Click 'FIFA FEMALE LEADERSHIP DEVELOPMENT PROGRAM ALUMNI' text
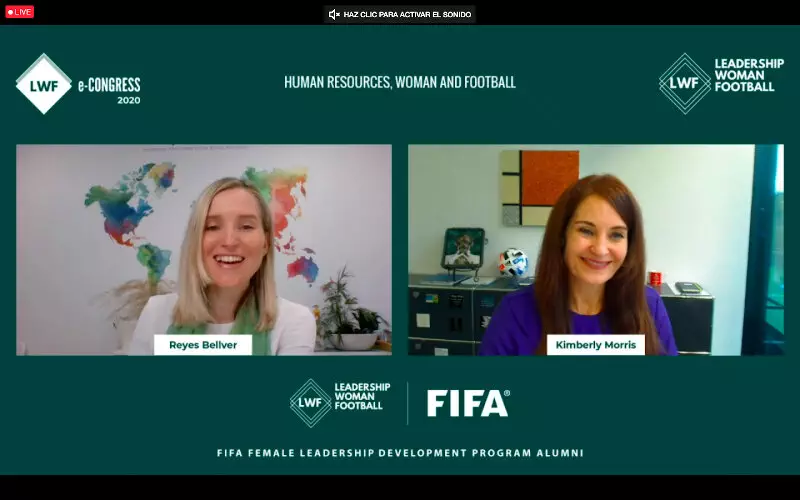Image resolution: width=800 pixels, height=500 pixels. click(400, 453)
